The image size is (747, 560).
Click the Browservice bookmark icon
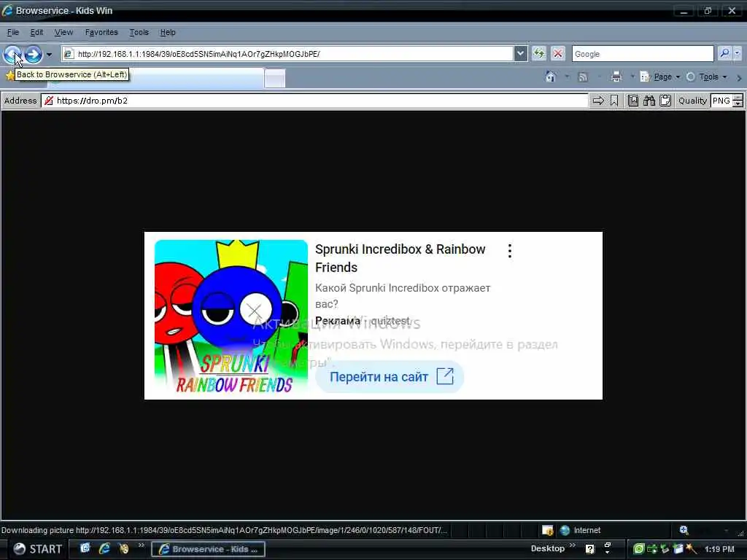614,101
